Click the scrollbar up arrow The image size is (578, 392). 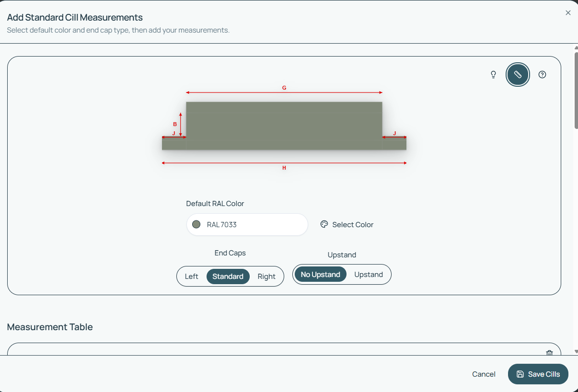(576, 48)
